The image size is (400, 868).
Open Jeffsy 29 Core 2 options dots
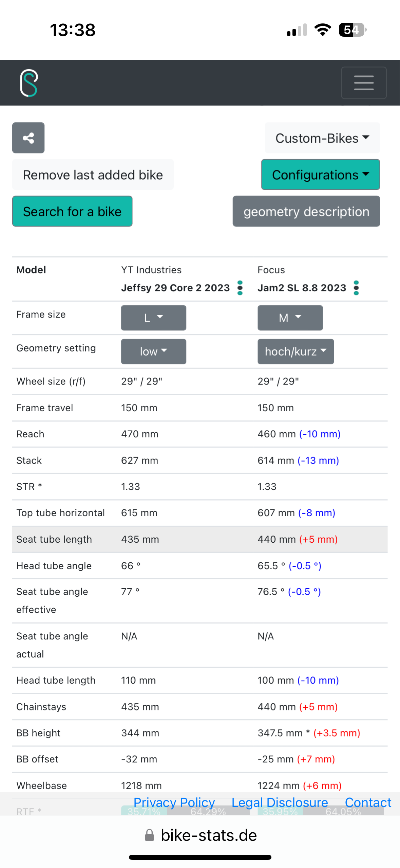240,288
